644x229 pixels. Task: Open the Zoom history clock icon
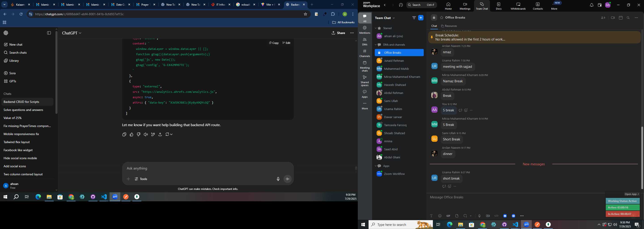pos(401,5)
